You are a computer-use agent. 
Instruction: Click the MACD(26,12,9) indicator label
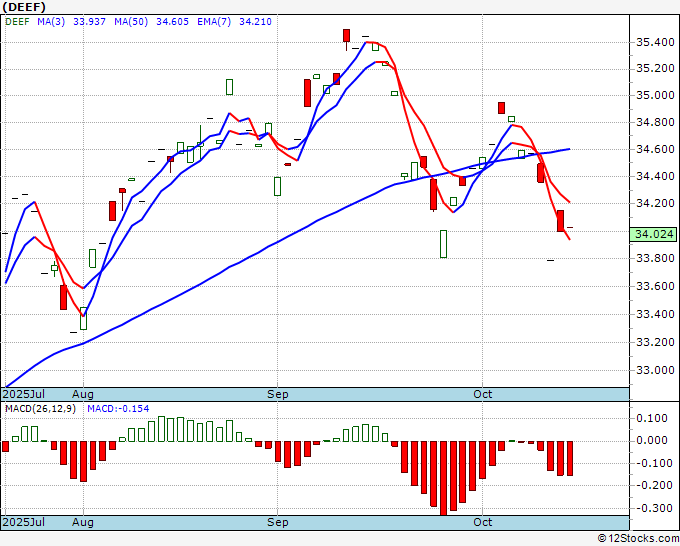(40, 409)
